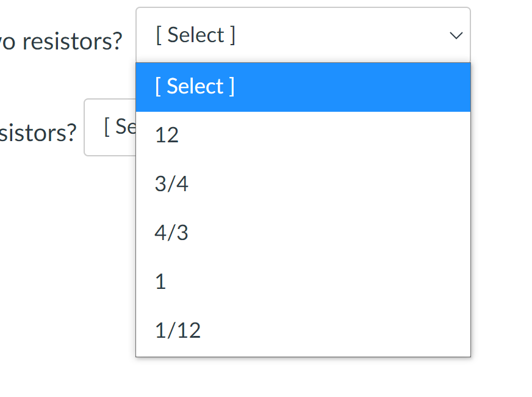
Task: Select "1" from the answer choices
Action: click(x=160, y=282)
